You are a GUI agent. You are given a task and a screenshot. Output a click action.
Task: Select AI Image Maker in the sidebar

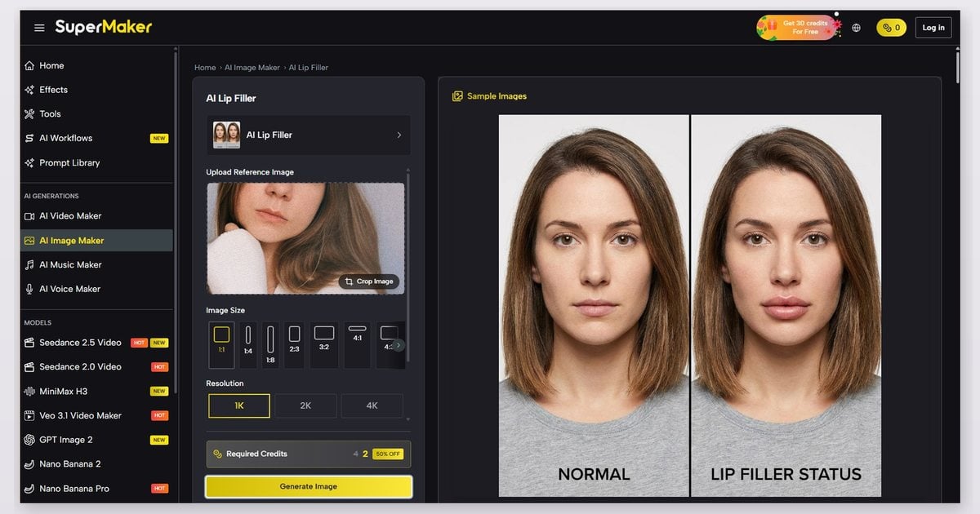point(96,241)
